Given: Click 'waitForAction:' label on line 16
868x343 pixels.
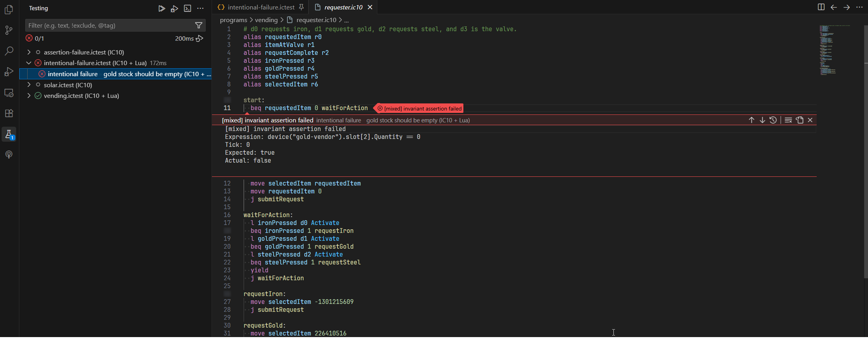Looking at the screenshot, I should coord(268,215).
